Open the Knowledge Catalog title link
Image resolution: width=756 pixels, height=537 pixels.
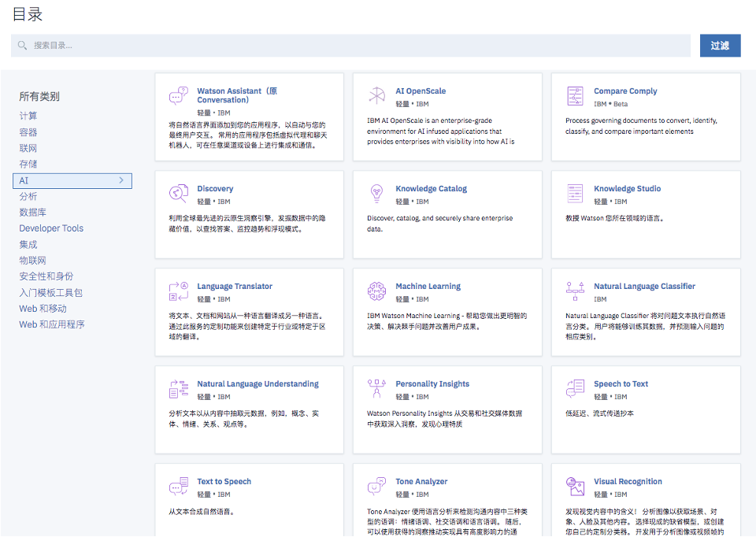pos(431,188)
